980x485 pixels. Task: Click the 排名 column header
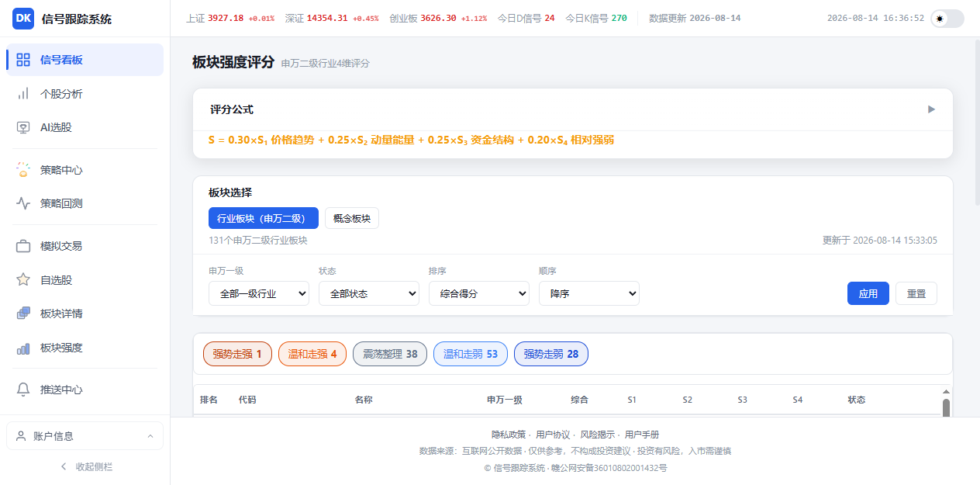coord(209,400)
